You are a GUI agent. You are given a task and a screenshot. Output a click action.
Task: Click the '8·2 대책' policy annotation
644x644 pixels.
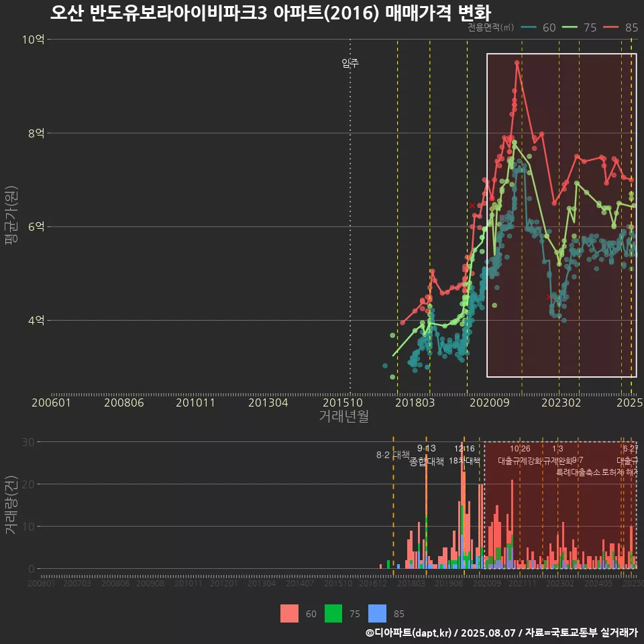pos(393,455)
